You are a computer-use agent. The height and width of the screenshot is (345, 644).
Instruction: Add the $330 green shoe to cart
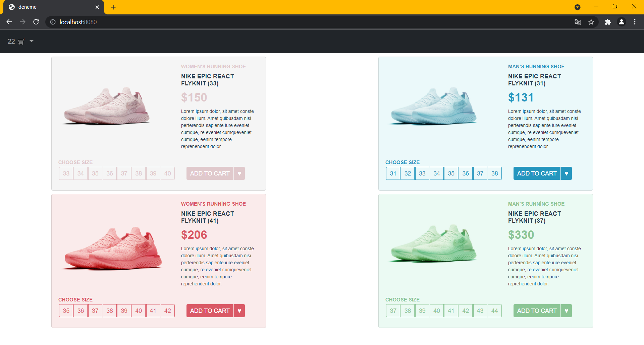tap(537, 311)
